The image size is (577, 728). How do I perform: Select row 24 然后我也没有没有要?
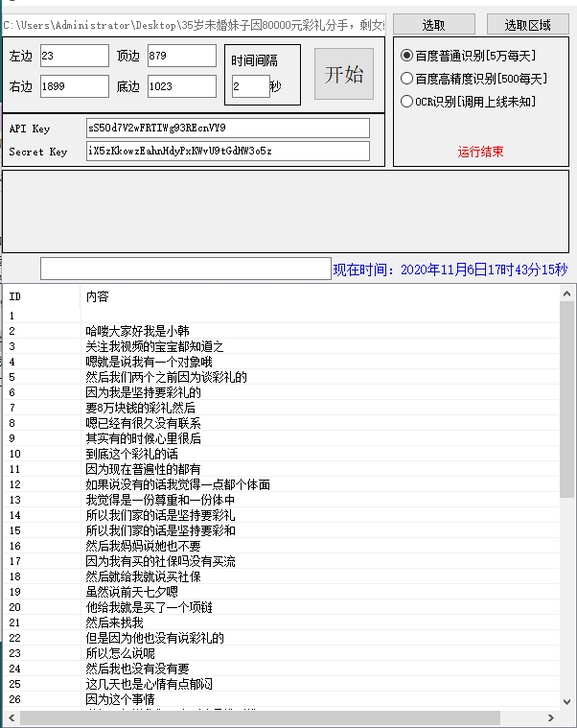pos(281,668)
